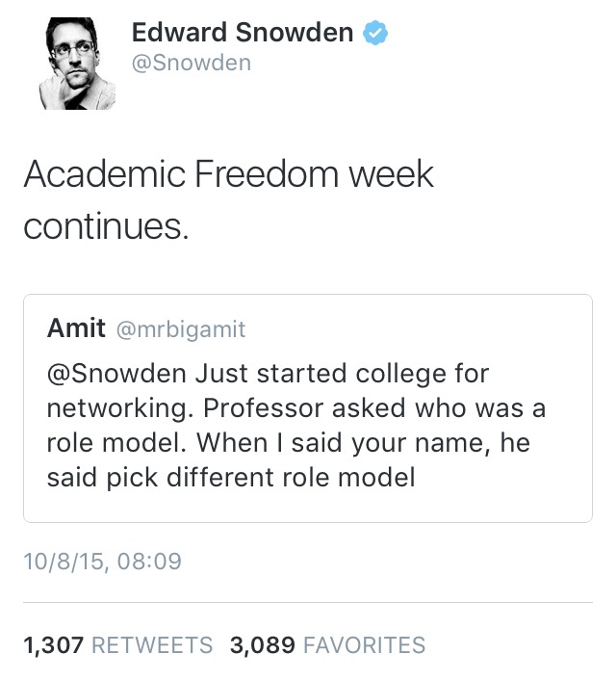Click the "Amit" name in the quoted tweet

point(76,328)
